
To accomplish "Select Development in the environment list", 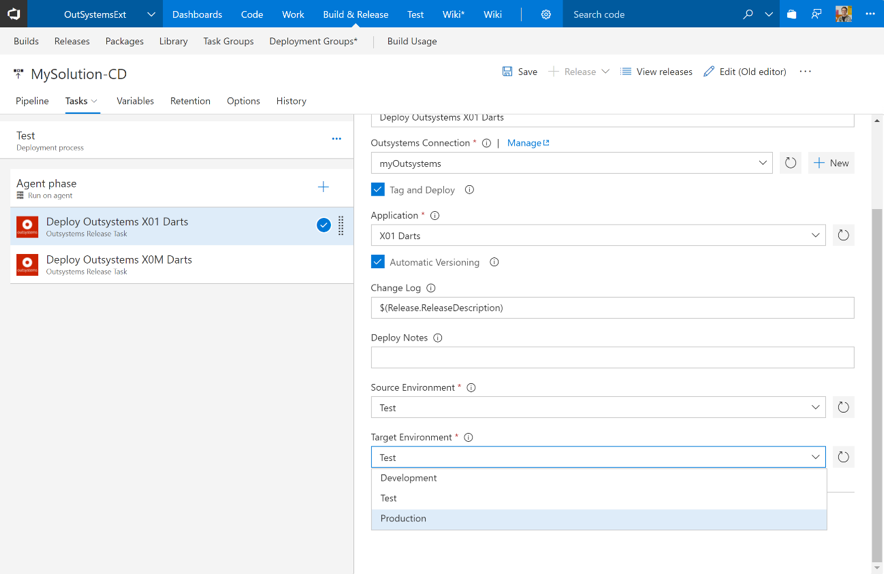I will pyautogui.click(x=599, y=478).
